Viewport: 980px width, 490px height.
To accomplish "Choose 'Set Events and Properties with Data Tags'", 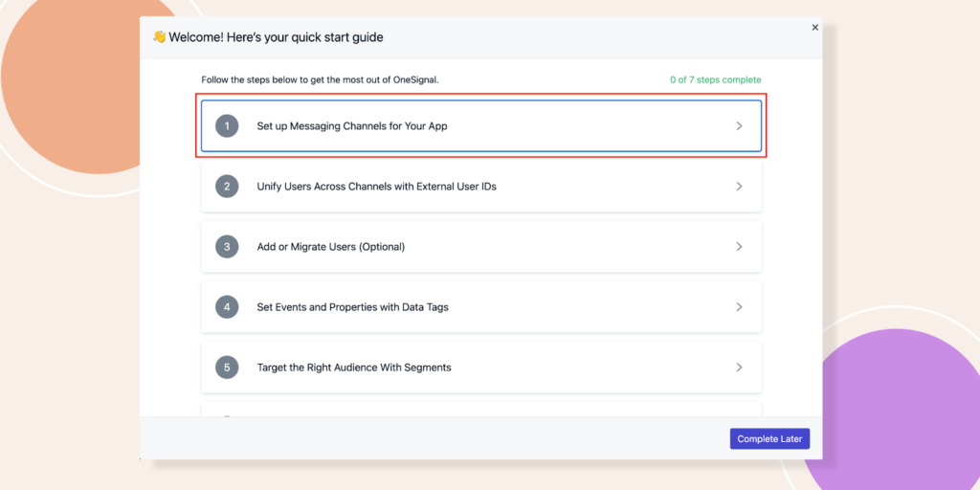I will pyautogui.click(x=352, y=307).
